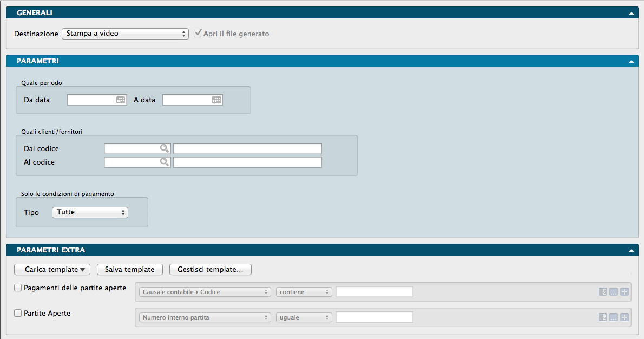The width and height of the screenshot is (644, 339).
Task: Open calendar picker for Da data field
Action: point(121,100)
